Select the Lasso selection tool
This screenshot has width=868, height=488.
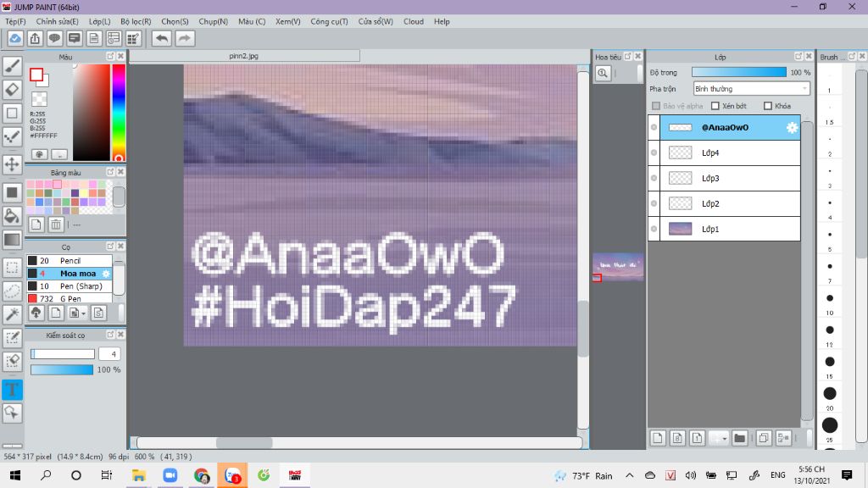(12, 291)
